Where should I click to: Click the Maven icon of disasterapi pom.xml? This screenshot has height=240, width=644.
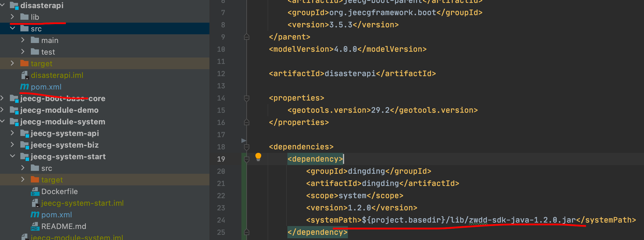point(24,87)
